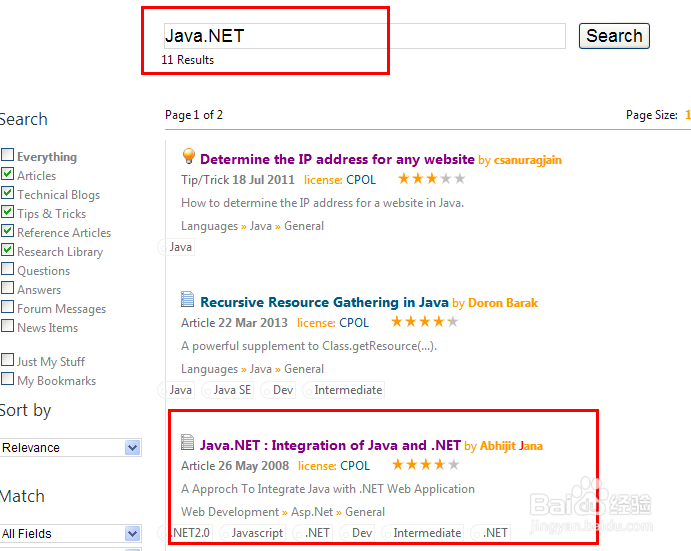The width and height of the screenshot is (691, 551).
Task: Click the star rating for Recursive Resource Gathering
Action: (424, 322)
